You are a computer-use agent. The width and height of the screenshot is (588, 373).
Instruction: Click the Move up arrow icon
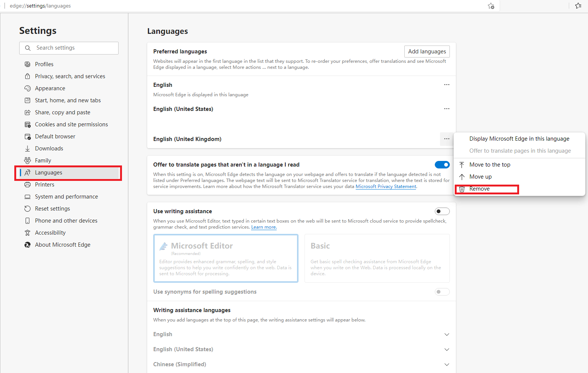(x=462, y=177)
